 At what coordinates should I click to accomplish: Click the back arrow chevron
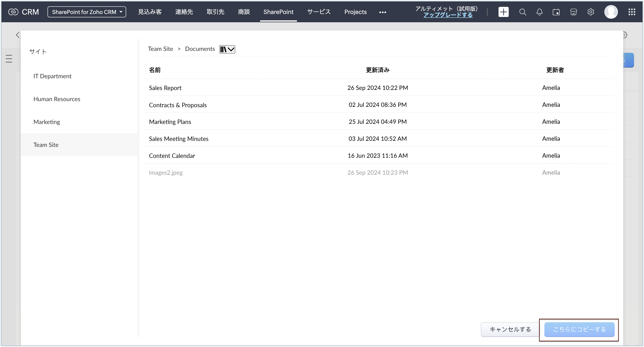(18, 35)
